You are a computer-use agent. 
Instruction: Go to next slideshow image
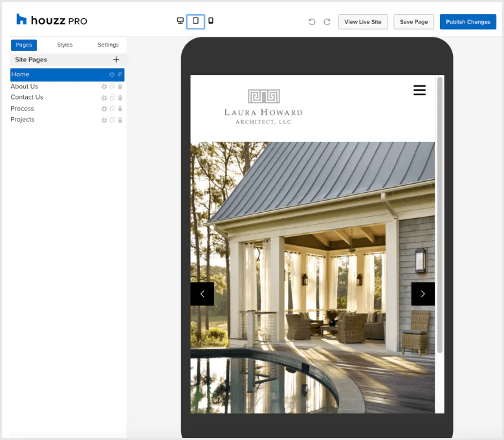tap(422, 294)
